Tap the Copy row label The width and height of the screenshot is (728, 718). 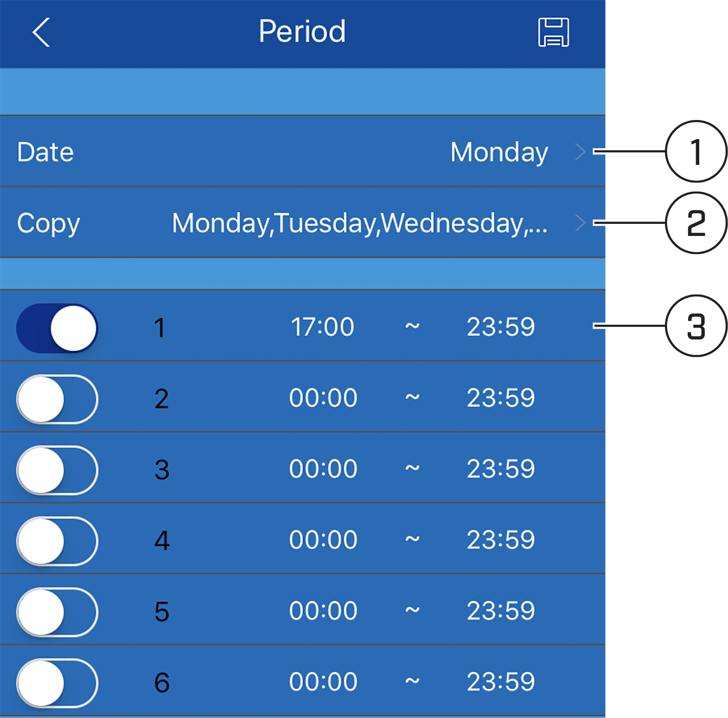click(48, 223)
